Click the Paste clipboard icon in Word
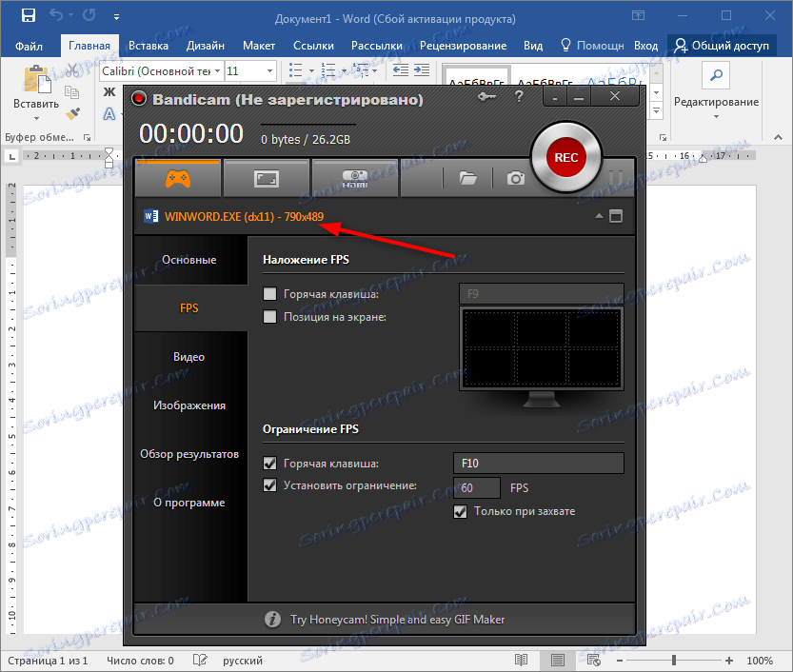The height and width of the screenshot is (672, 793). [37, 79]
